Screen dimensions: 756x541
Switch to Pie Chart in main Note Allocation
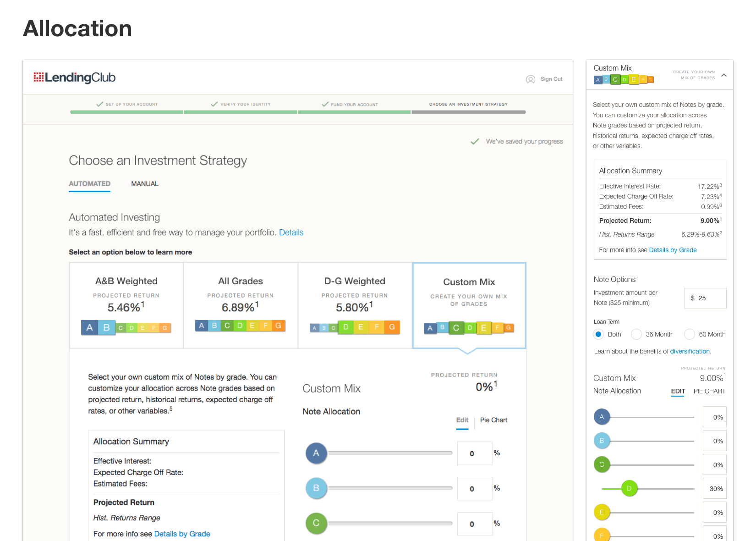[x=493, y=420]
